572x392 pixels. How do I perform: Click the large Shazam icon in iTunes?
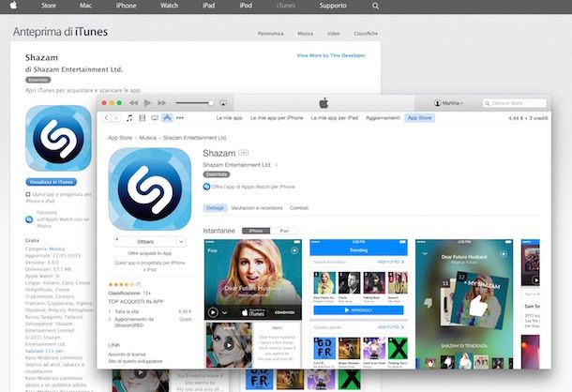pos(150,189)
